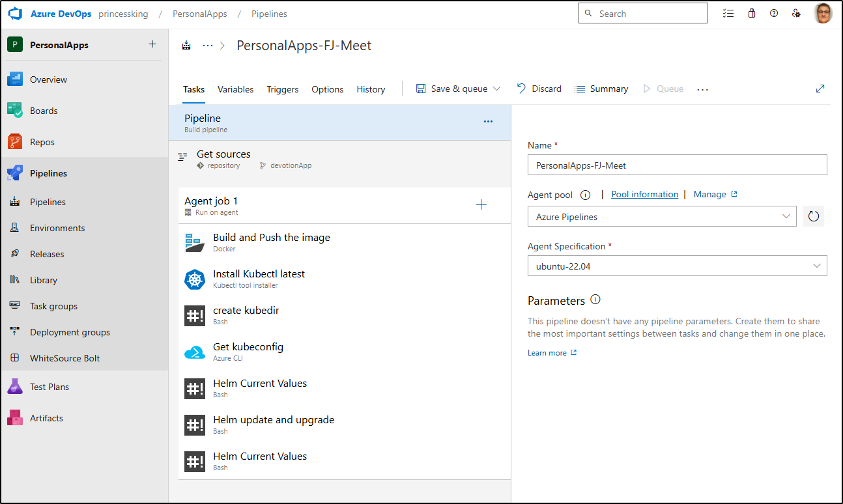Open the work items list icon in header
The width and height of the screenshot is (843, 504).
click(728, 13)
